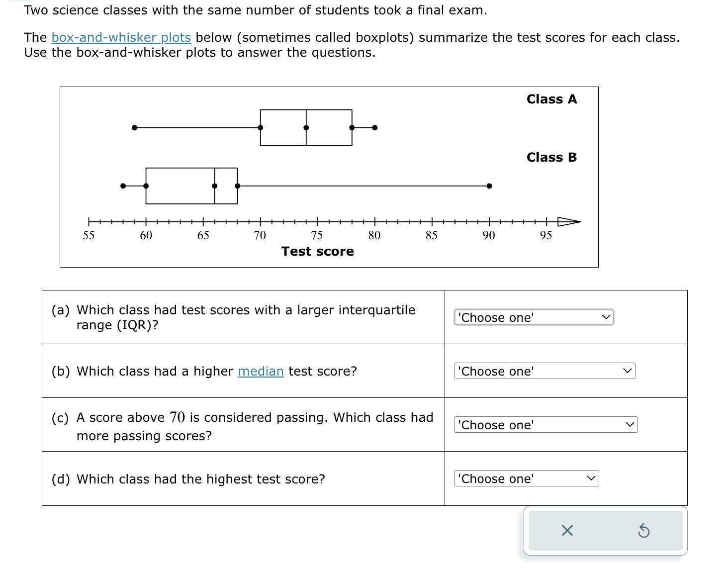Viewport: 728px width, 572px height.
Task: Click the Class B maximum whisker dot
Action: [489, 185]
